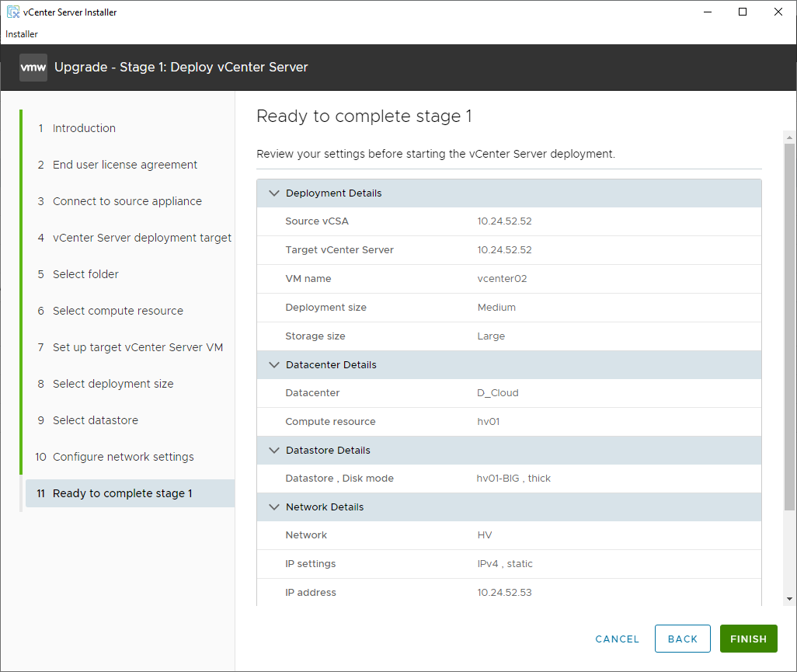
Task: Collapse the Network Details section
Action: point(273,507)
